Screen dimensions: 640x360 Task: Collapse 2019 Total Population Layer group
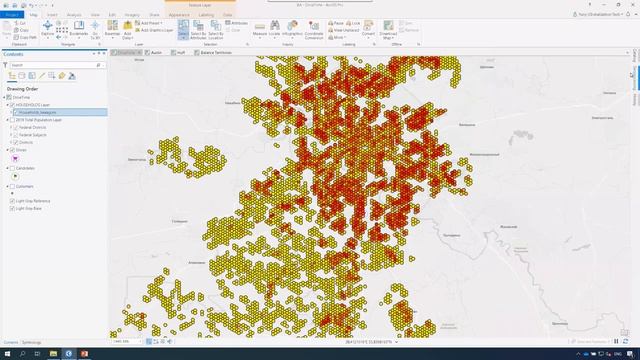[x=7, y=120]
